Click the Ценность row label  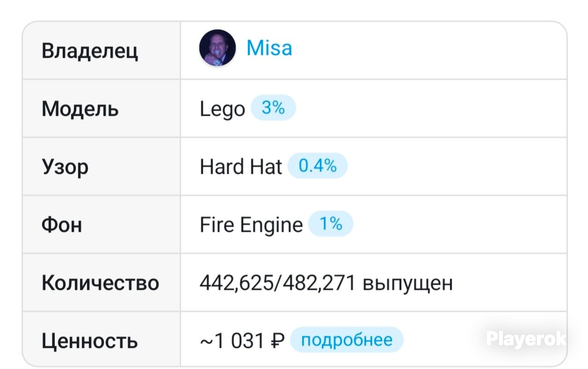click(x=90, y=341)
